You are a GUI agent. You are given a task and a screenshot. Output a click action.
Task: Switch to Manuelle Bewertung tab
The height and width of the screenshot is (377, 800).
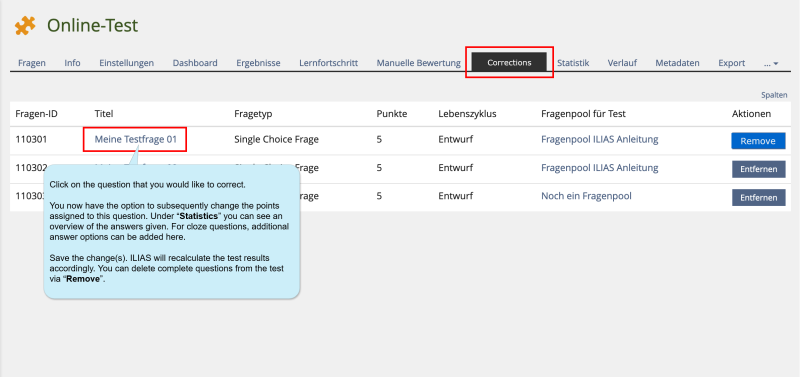(x=418, y=63)
